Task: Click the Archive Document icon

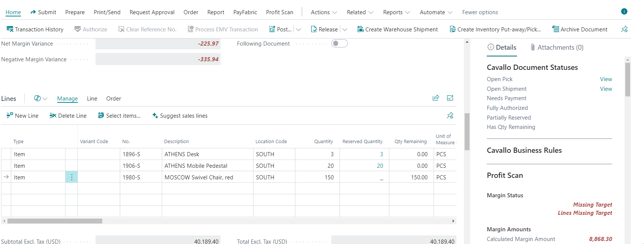Action: point(556,29)
